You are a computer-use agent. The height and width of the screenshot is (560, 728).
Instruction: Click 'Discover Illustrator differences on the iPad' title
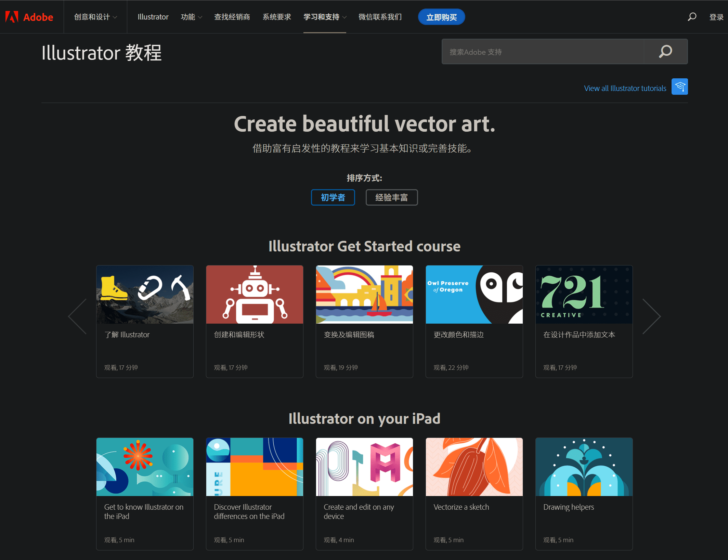pos(249,511)
